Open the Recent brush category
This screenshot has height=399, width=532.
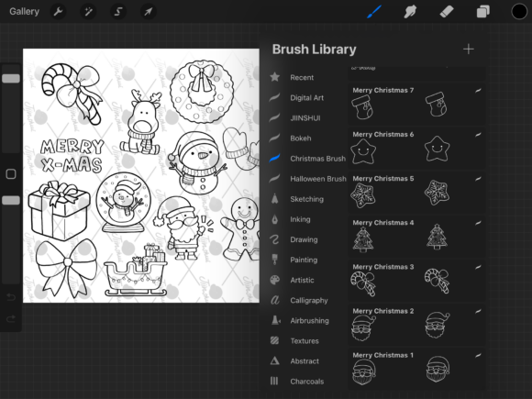click(302, 77)
